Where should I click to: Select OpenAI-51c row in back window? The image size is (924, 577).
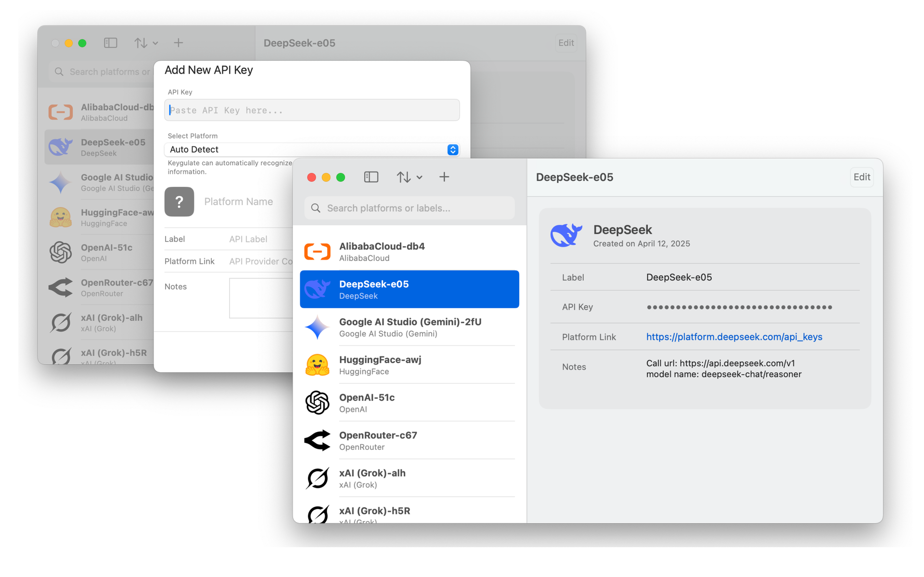100,252
